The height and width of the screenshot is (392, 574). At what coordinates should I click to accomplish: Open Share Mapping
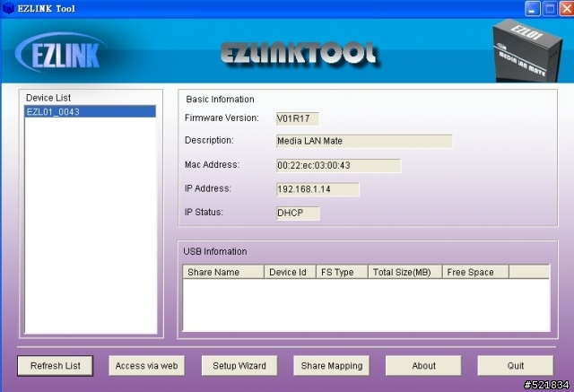(331, 366)
